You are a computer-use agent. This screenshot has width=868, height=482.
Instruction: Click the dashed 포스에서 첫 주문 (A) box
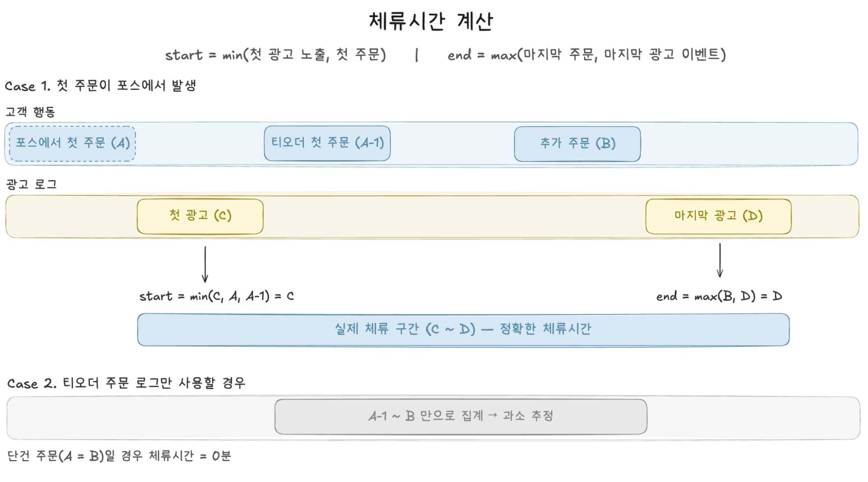[73, 143]
